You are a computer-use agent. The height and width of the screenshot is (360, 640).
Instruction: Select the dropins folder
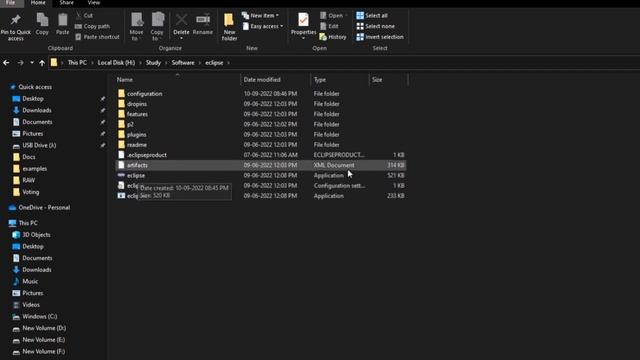(261, 104)
